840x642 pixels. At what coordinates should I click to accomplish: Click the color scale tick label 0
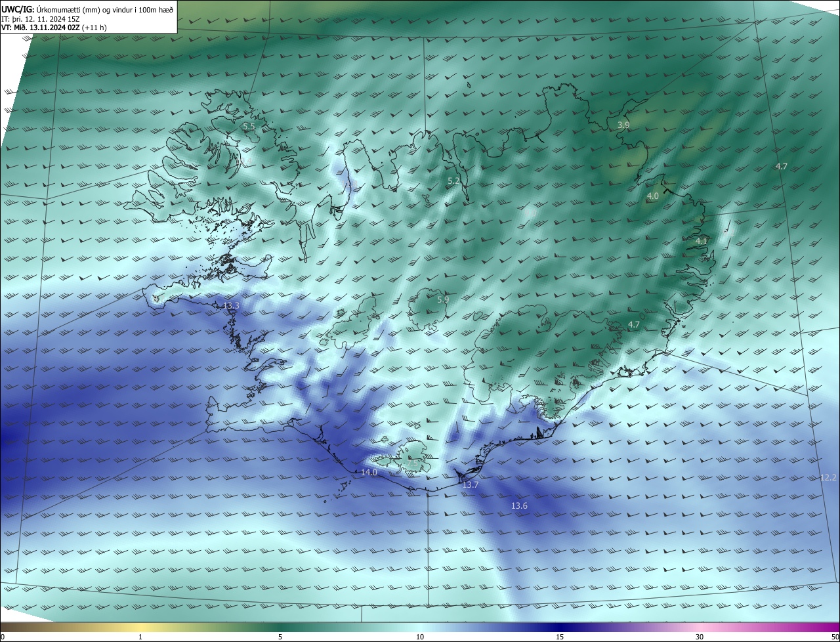click(3, 637)
